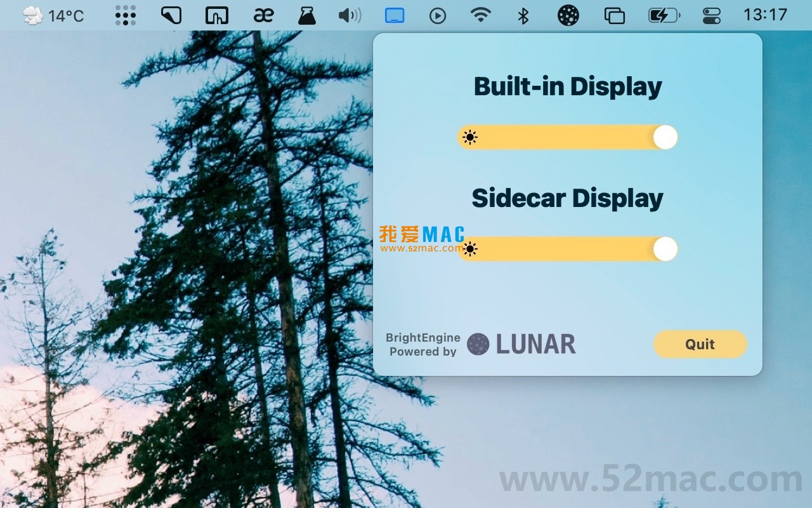Open the Wi-Fi status icon
Viewport: 812px width, 508px height.
480,15
